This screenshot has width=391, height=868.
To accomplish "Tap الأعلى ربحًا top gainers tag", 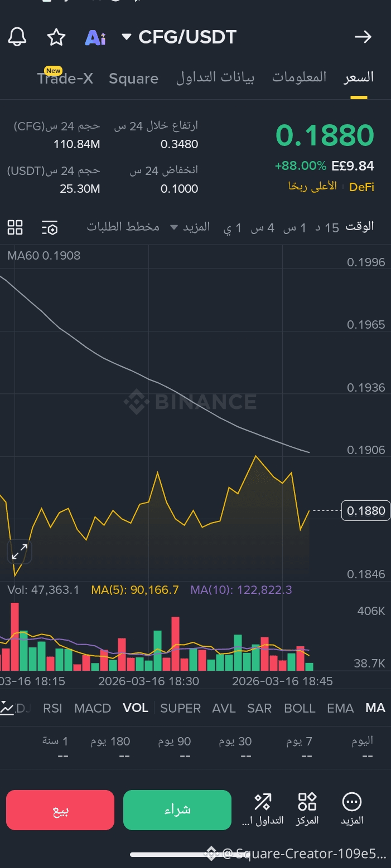I will pos(312,186).
